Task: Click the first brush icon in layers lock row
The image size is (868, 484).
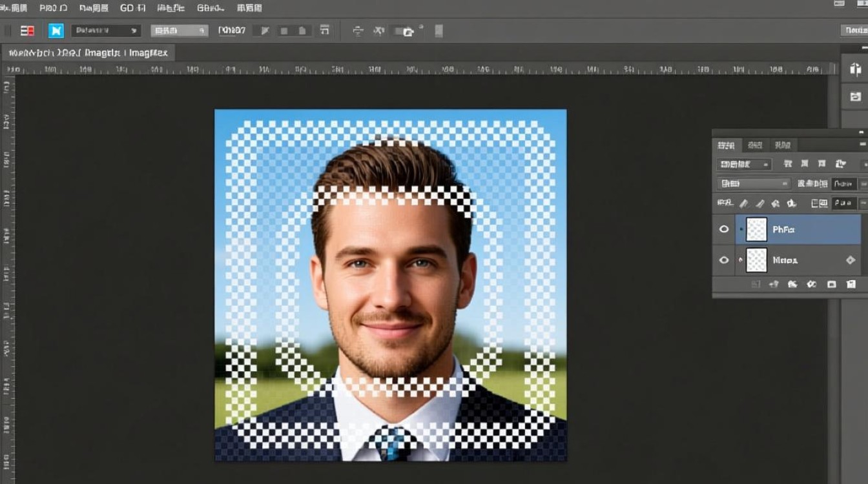Action: 743,203
